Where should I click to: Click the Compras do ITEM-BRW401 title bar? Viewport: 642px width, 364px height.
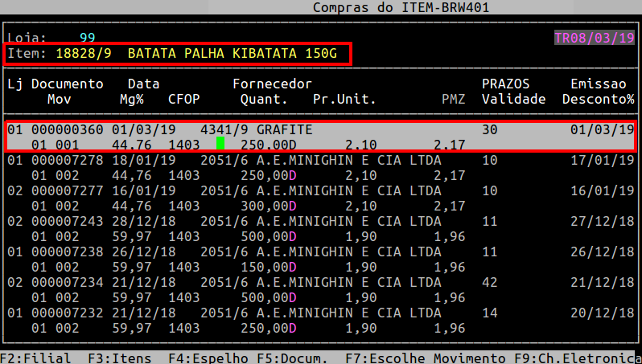[401, 8]
